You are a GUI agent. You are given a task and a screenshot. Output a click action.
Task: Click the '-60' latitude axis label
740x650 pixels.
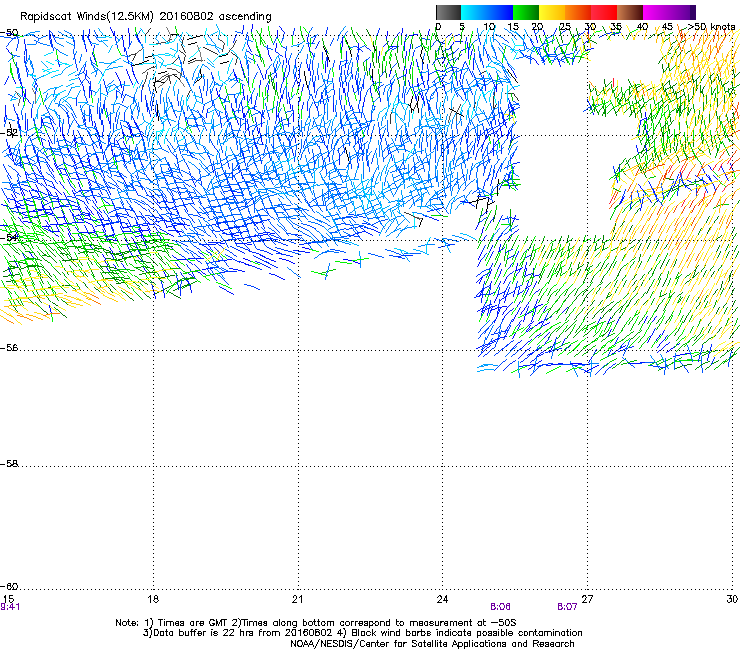pyautogui.click(x=9, y=586)
